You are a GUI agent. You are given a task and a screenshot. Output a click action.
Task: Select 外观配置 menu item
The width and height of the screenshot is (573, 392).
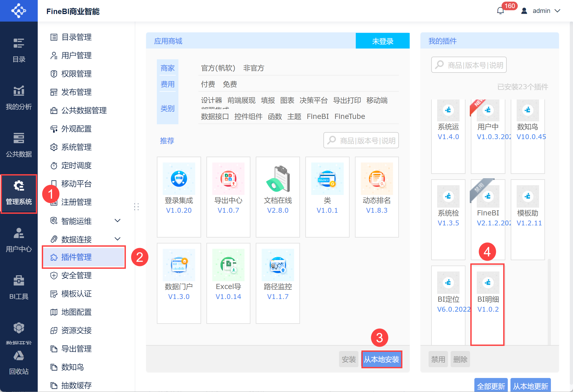click(71, 129)
